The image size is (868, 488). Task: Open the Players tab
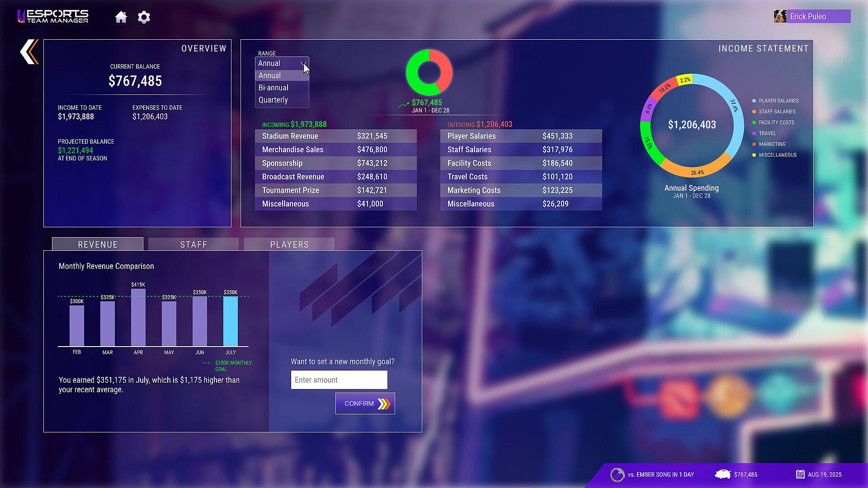click(289, 244)
